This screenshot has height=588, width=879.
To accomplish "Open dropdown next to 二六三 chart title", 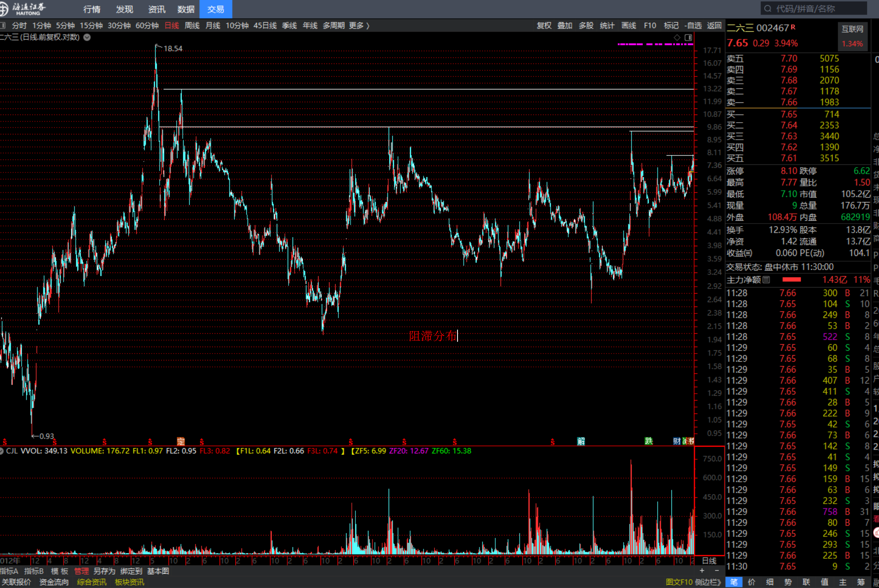I will pos(87,37).
